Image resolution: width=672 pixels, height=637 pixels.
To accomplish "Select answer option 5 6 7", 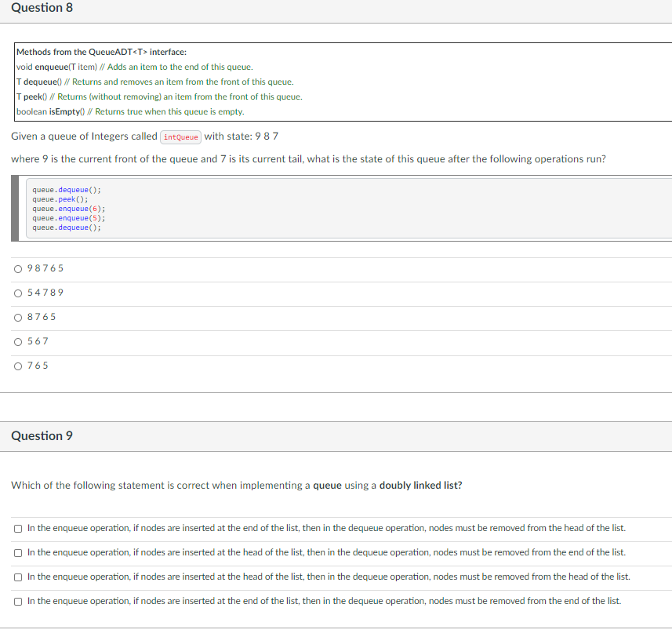I will click(x=17, y=341).
